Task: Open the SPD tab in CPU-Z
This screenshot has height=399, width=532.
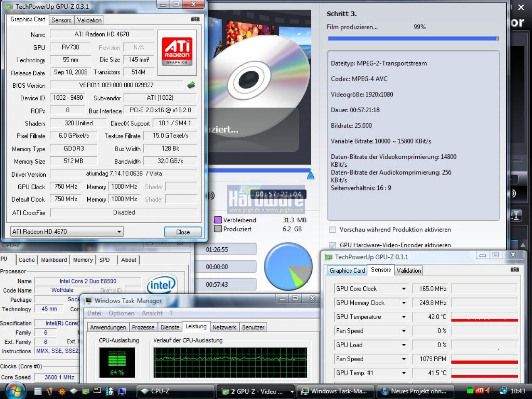Action: point(104,260)
